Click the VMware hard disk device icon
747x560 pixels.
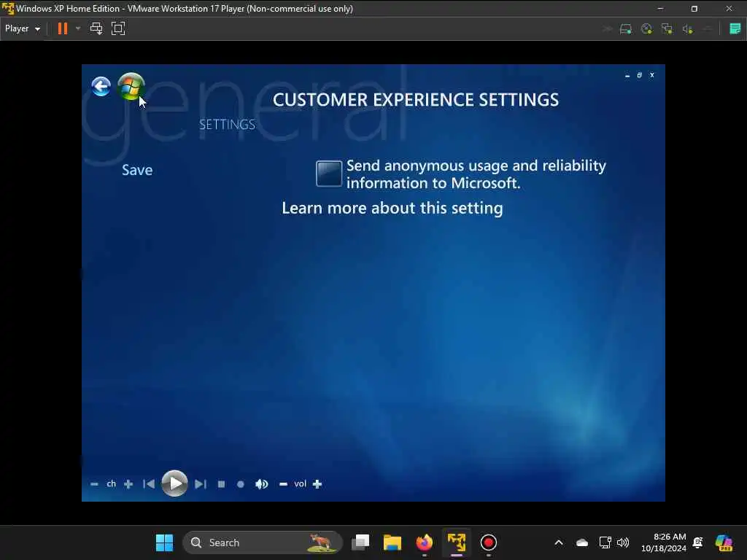pos(626,29)
